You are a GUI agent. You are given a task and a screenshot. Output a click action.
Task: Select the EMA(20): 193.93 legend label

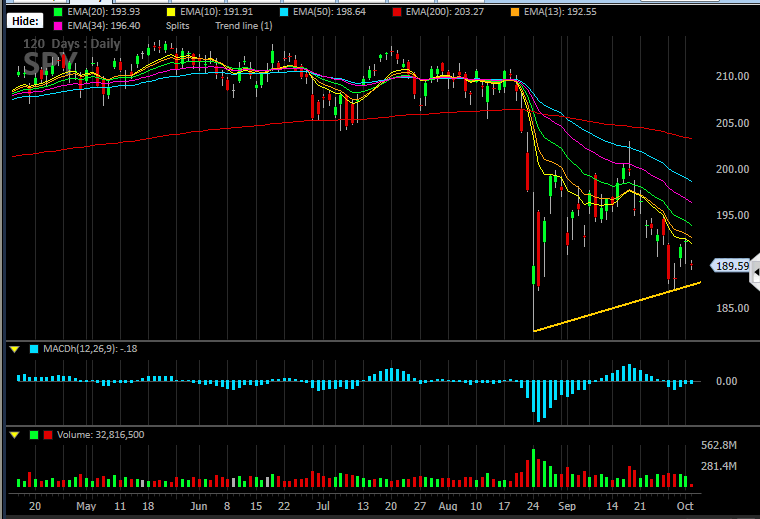(104, 12)
